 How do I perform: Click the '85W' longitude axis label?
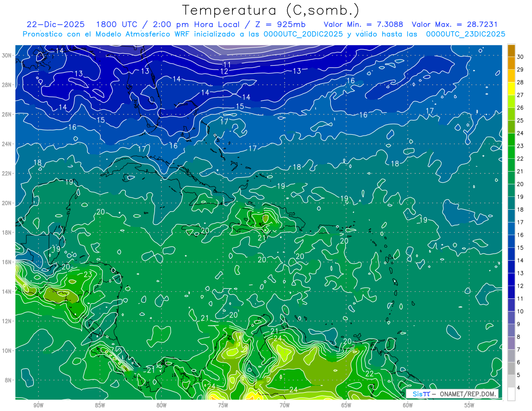click(100, 405)
